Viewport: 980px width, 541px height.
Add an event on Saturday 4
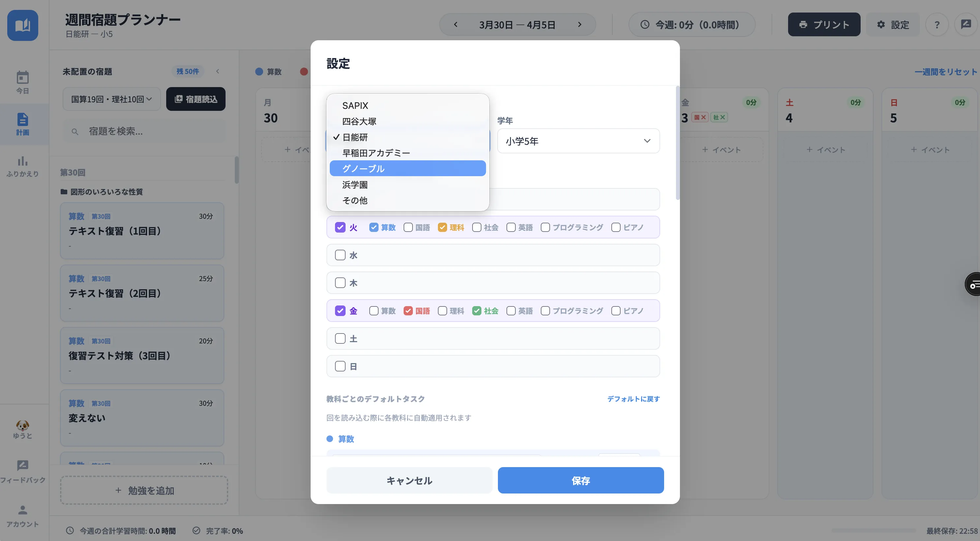826,150
